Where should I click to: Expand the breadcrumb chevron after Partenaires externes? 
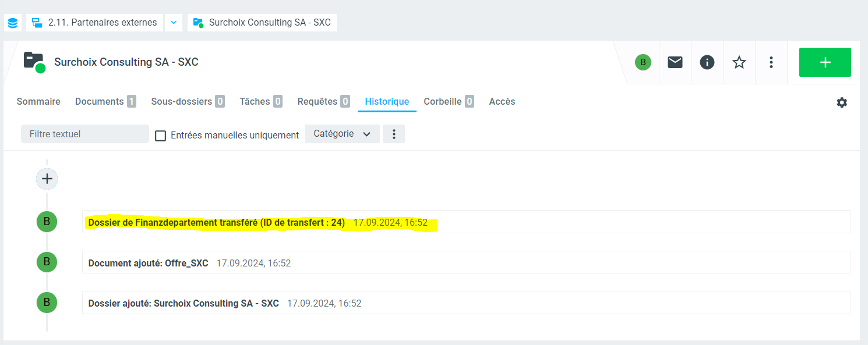pos(174,23)
